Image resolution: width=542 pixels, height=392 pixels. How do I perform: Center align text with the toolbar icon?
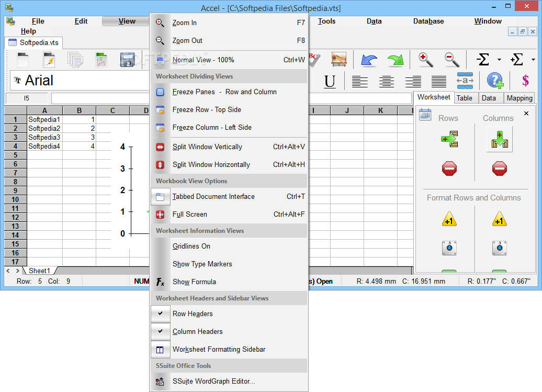click(x=386, y=82)
